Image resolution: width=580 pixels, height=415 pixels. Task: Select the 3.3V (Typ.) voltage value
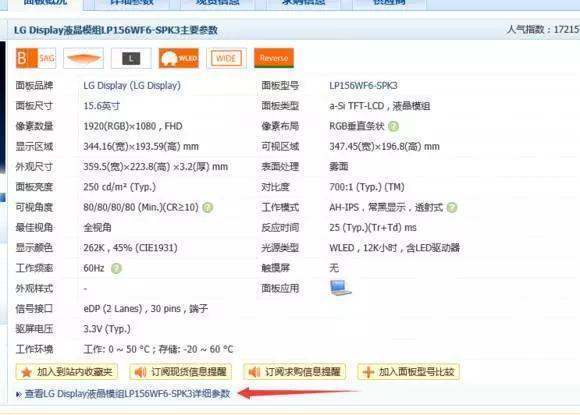pos(107,329)
